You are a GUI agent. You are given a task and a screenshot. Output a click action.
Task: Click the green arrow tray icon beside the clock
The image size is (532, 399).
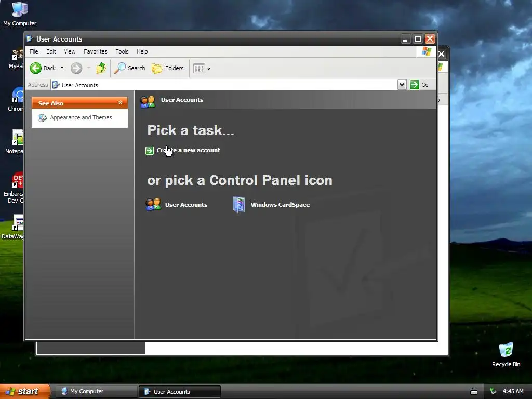click(493, 391)
